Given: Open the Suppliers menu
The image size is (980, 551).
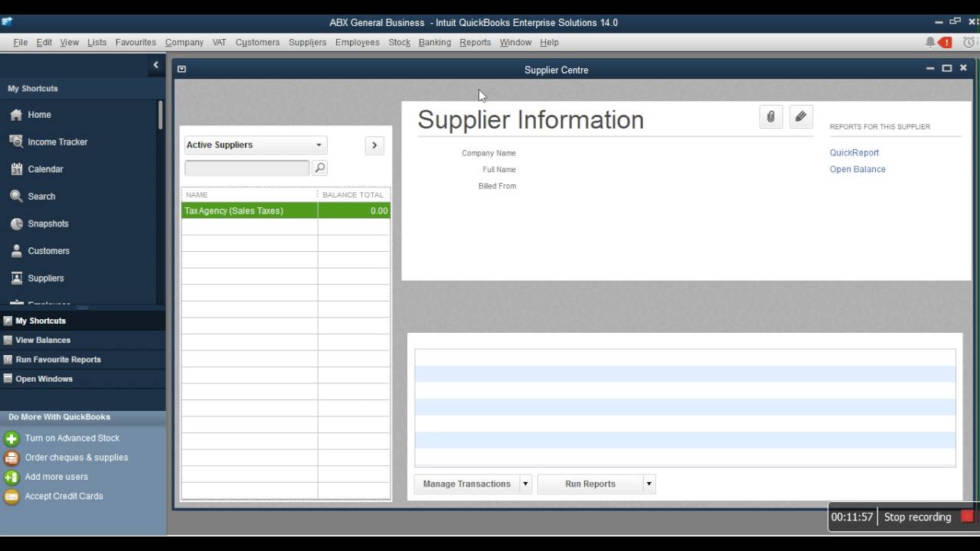Looking at the screenshot, I should pos(308,42).
